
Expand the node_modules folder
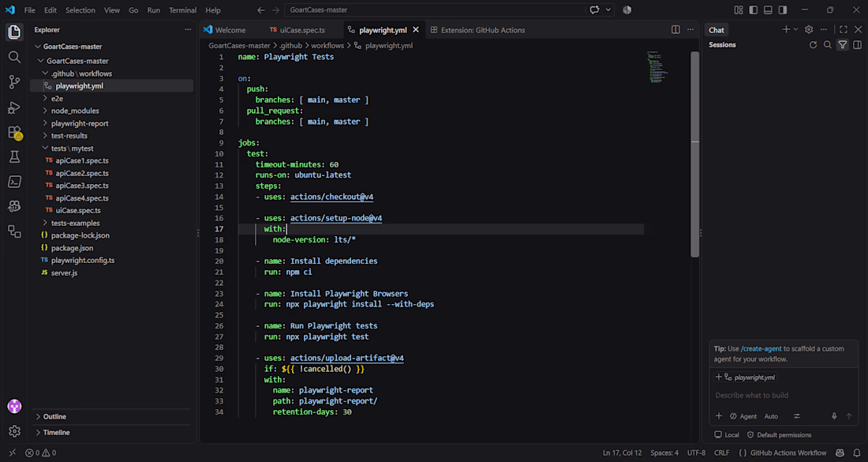point(46,111)
